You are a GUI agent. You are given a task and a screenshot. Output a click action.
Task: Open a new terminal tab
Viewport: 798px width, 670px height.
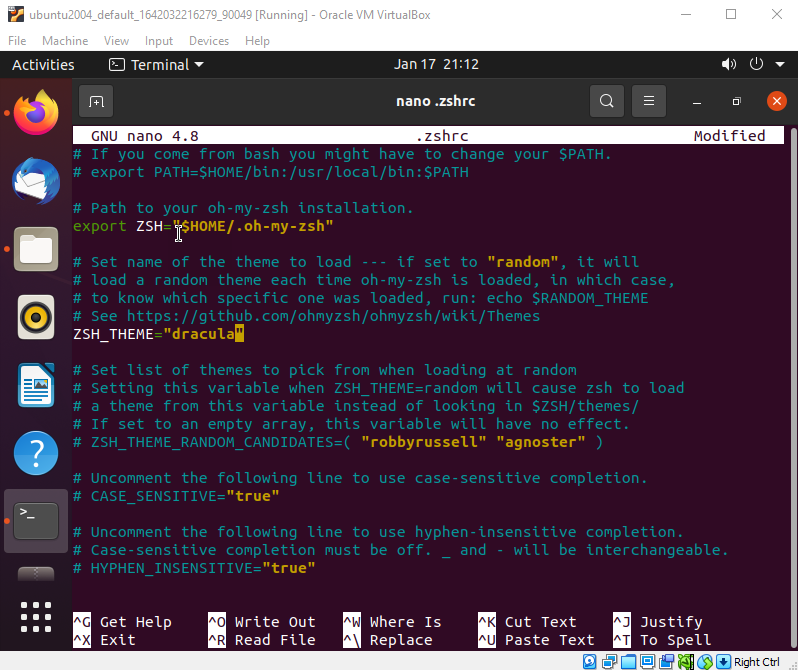pyautogui.click(x=96, y=101)
